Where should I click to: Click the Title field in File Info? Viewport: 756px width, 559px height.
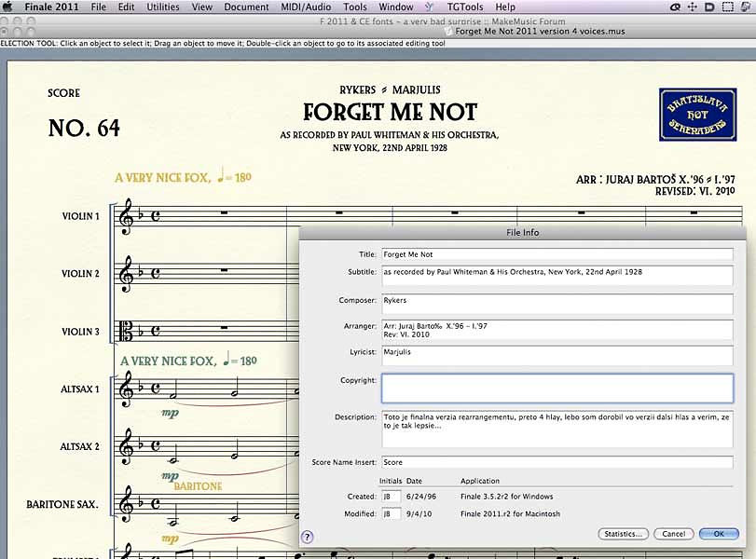point(557,254)
